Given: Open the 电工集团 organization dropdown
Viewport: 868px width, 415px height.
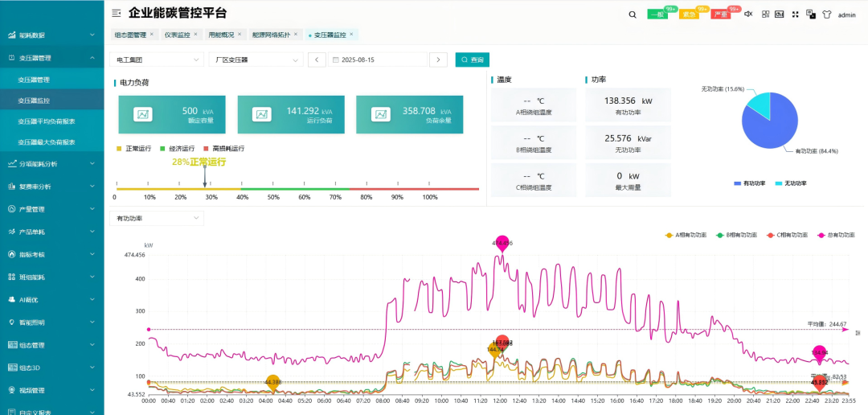Looking at the screenshot, I should (158, 60).
